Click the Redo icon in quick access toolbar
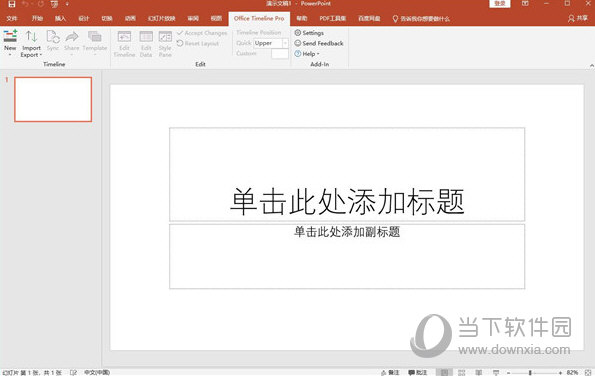 [x=40, y=4]
